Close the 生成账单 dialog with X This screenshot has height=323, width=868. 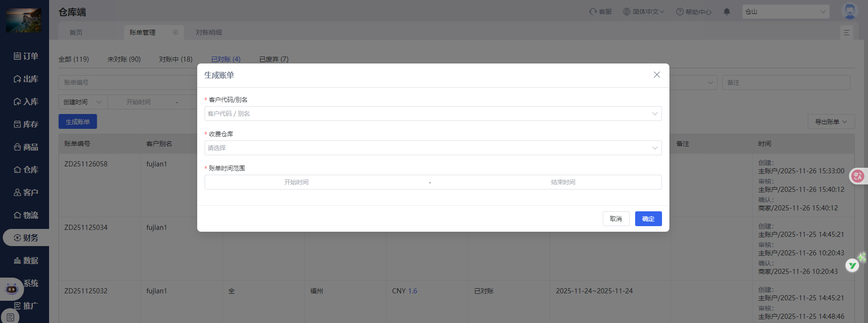[x=656, y=75]
